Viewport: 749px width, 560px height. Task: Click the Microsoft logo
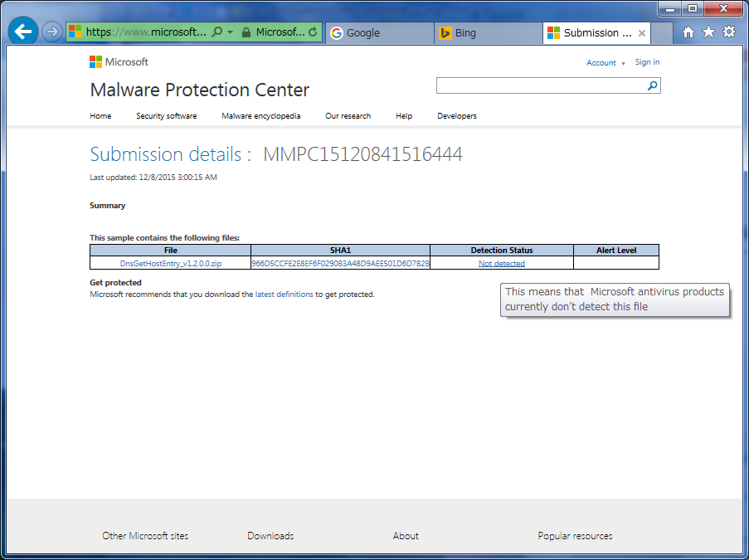click(x=119, y=61)
